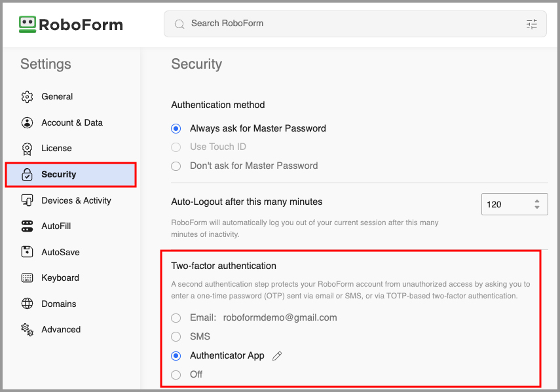The height and width of the screenshot is (392, 560).
Task: Open the Security shield icon
Action: [x=27, y=174]
